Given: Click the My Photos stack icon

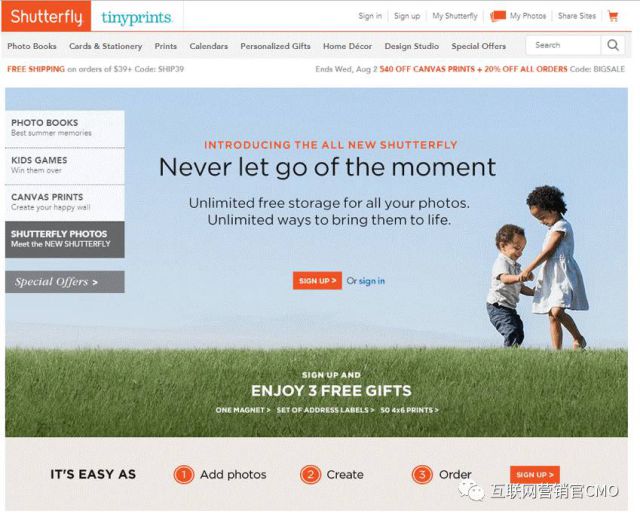Looking at the screenshot, I should pyautogui.click(x=498, y=16).
